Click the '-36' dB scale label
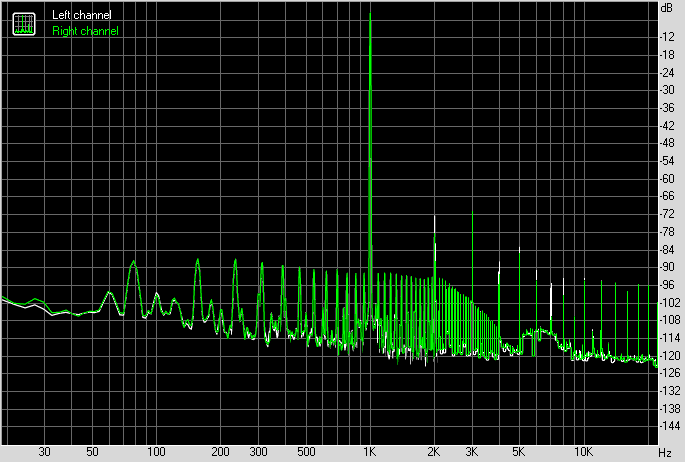685x462 pixels. 667,108
